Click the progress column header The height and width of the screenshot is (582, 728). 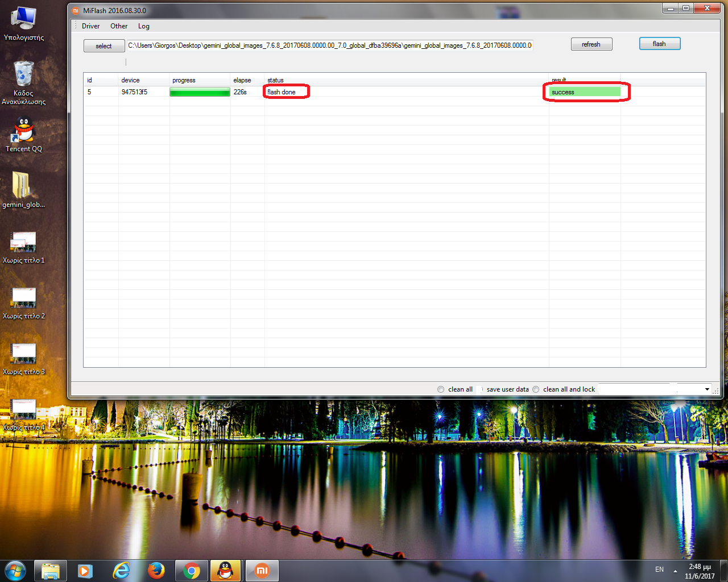(200, 80)
